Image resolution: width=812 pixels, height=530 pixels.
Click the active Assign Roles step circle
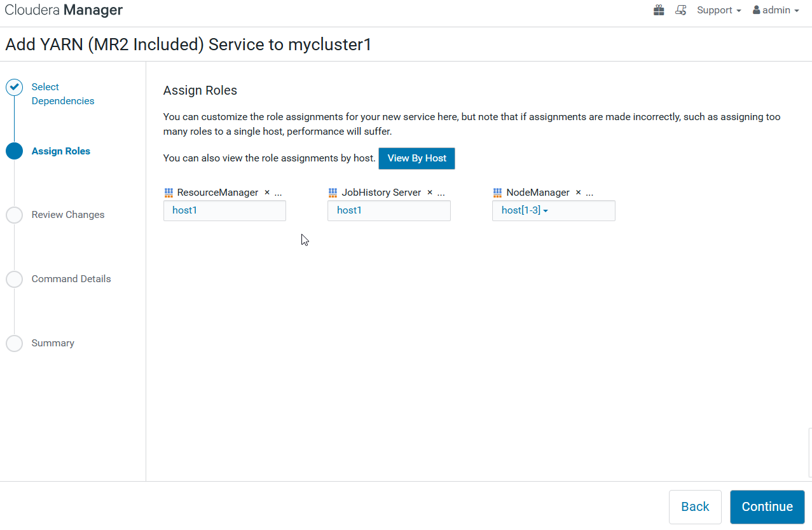[x=14, y=151]
